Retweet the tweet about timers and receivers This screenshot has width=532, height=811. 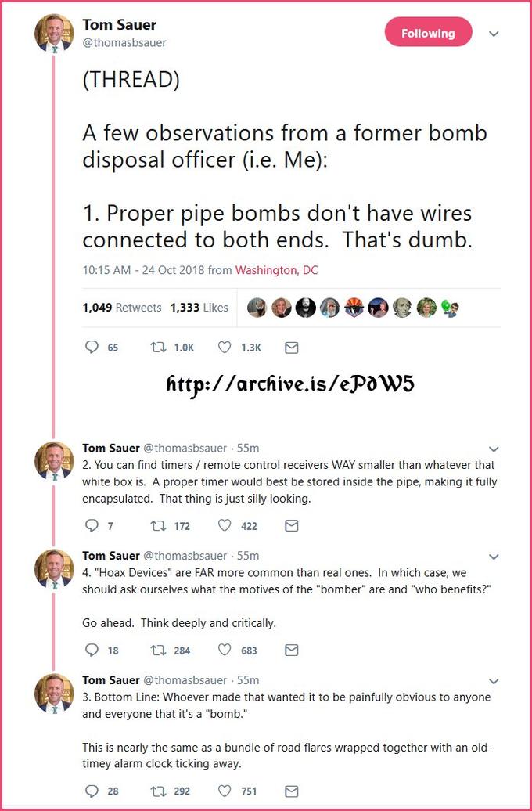[160, 525]
